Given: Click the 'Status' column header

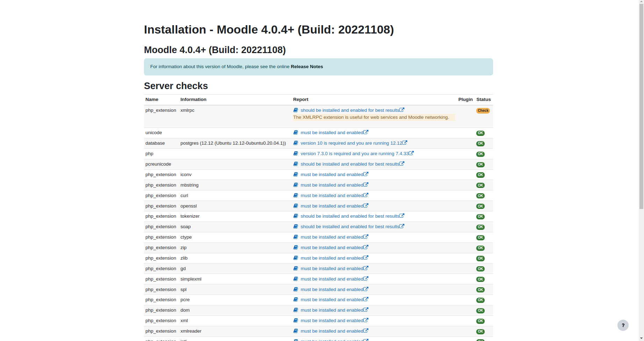Looking at the screenshot, I should pos(484,100).
